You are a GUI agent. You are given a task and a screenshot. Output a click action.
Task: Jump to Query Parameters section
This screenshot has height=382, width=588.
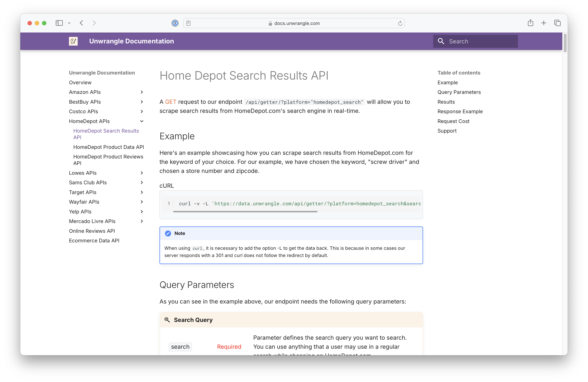click(459, 92)
